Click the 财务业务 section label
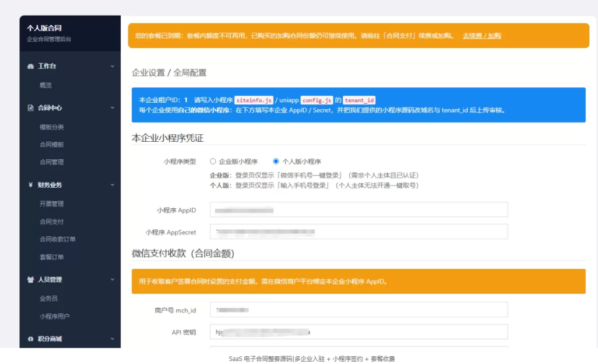598x364 pixels. click(50, 185)
